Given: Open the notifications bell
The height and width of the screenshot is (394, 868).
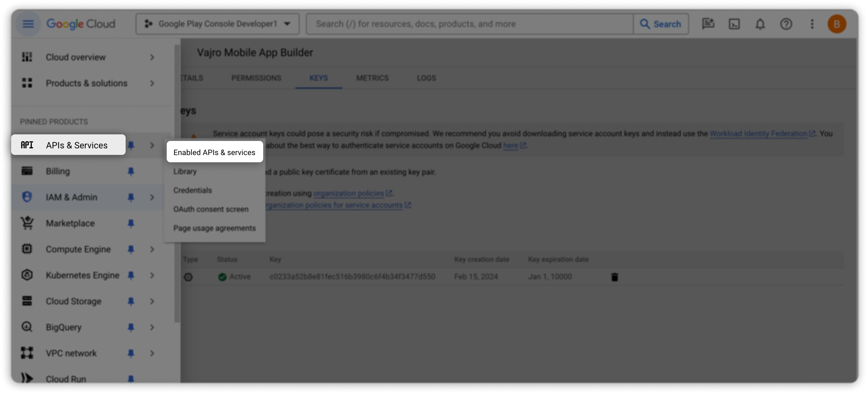Looking at the screenshot, I should point(760,24).
